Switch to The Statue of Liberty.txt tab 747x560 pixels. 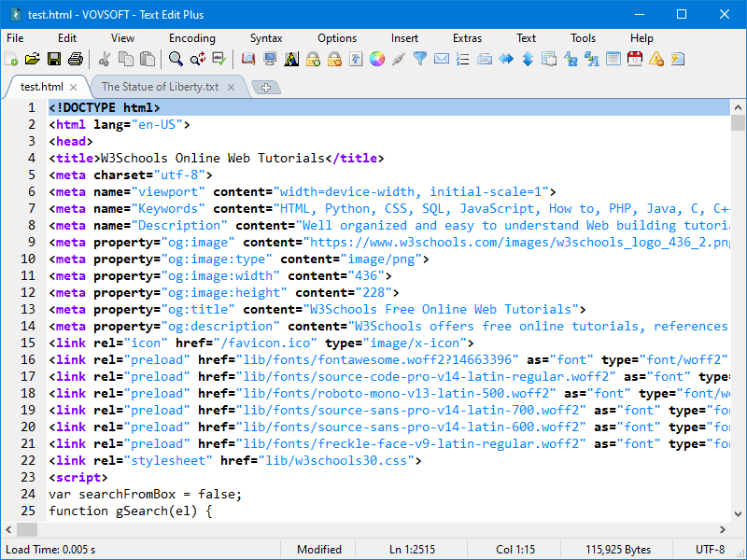point(160,87)
